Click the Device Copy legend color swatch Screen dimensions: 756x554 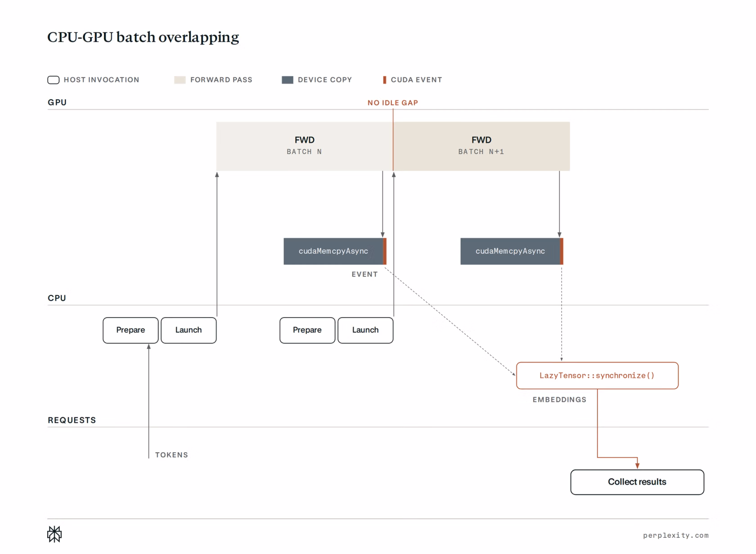click(288, 80)
